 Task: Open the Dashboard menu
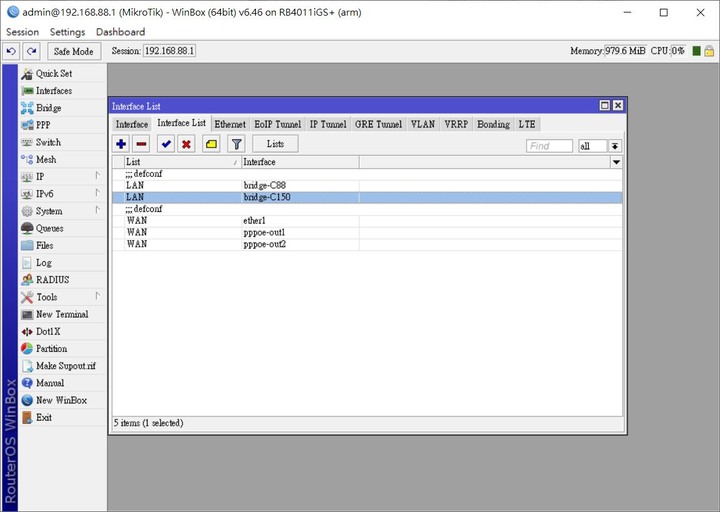coord(120,32)
